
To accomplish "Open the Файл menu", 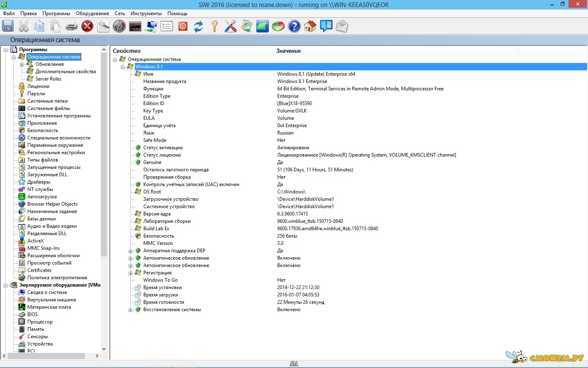I will point(9,13).
